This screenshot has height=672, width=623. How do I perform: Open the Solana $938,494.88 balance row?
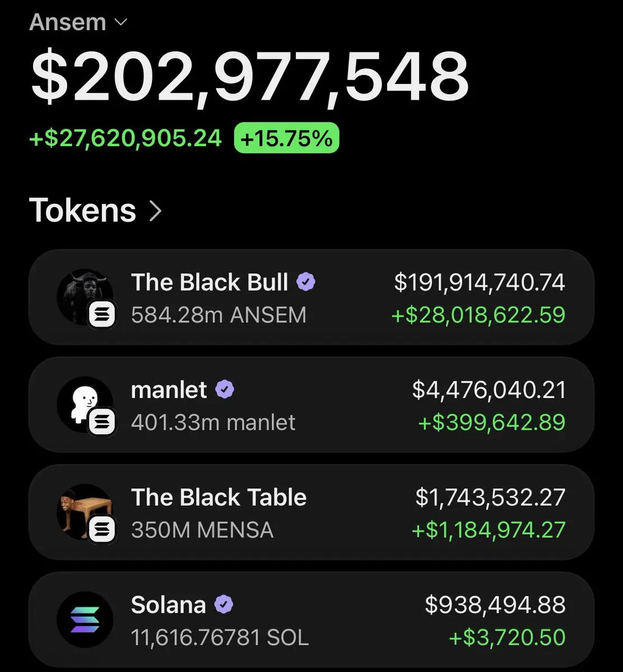coord(311,620)
